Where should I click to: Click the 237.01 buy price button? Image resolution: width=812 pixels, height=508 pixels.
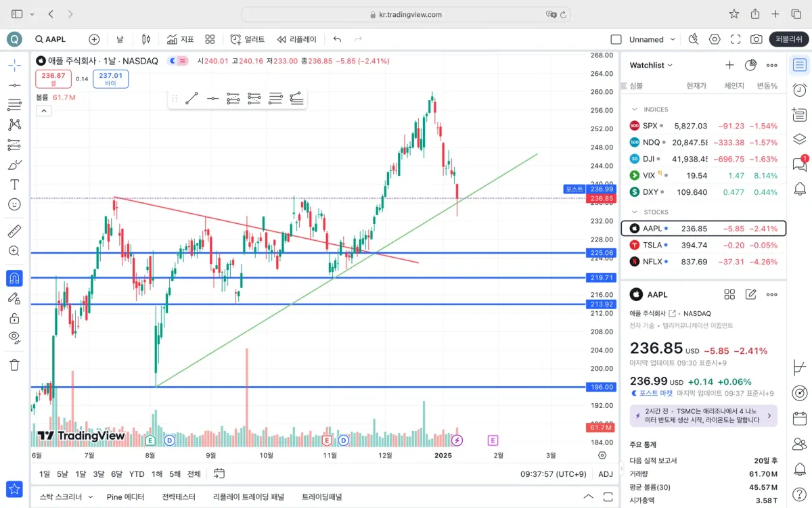click(x=111, y=79)
